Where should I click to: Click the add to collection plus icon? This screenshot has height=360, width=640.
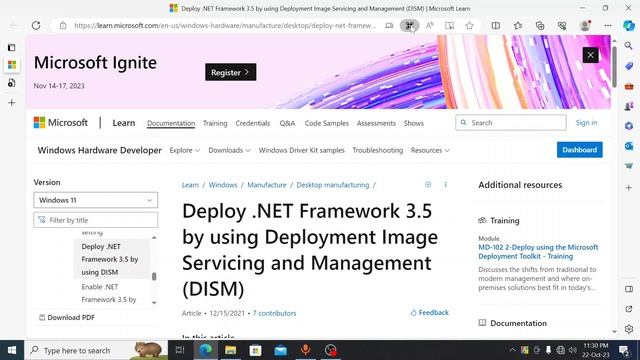point(428,184)
